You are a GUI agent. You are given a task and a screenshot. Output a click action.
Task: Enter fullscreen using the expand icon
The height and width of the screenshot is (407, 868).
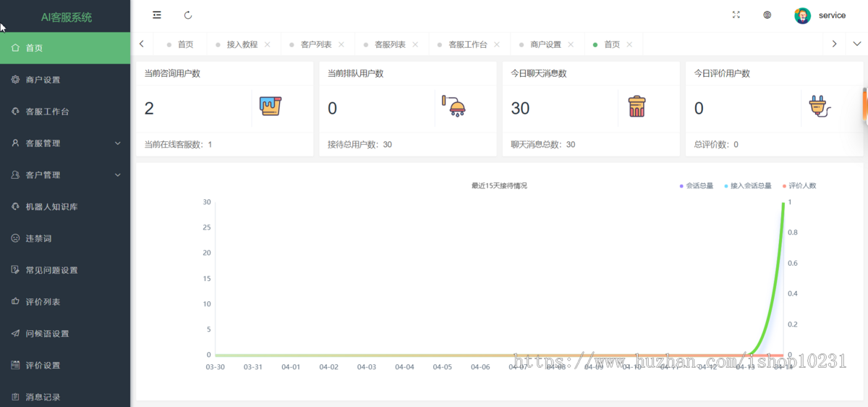point(736,15)
